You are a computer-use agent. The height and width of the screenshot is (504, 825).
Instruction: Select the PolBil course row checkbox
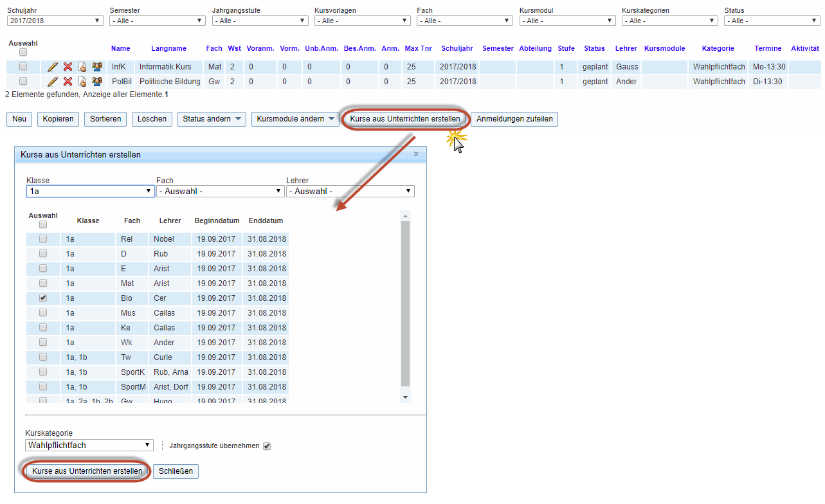pyautogui.click(x=23, y=81)
